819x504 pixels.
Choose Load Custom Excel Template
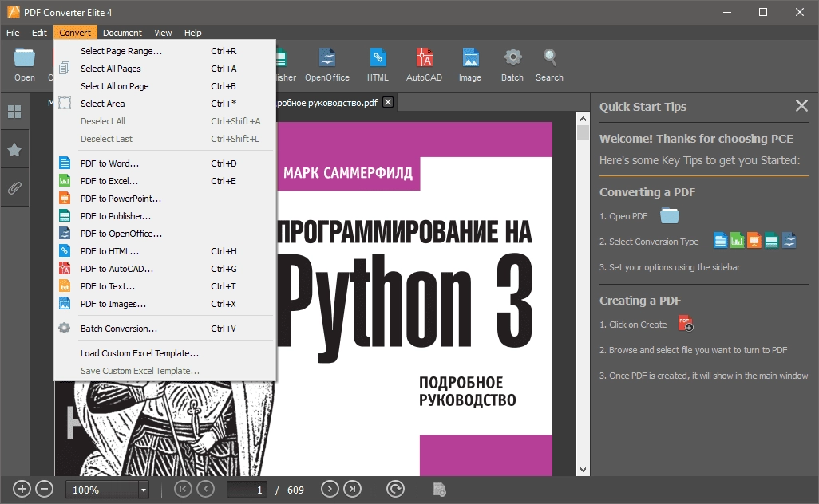click(164, 353)
